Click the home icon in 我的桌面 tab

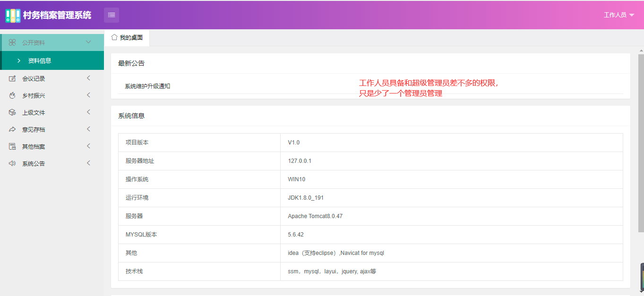tap(114, 37)
